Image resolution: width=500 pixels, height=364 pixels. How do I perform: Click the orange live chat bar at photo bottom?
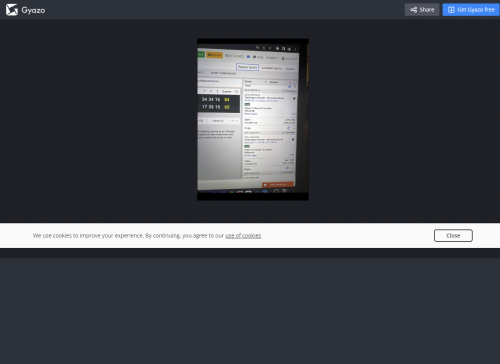click(278, 184)
